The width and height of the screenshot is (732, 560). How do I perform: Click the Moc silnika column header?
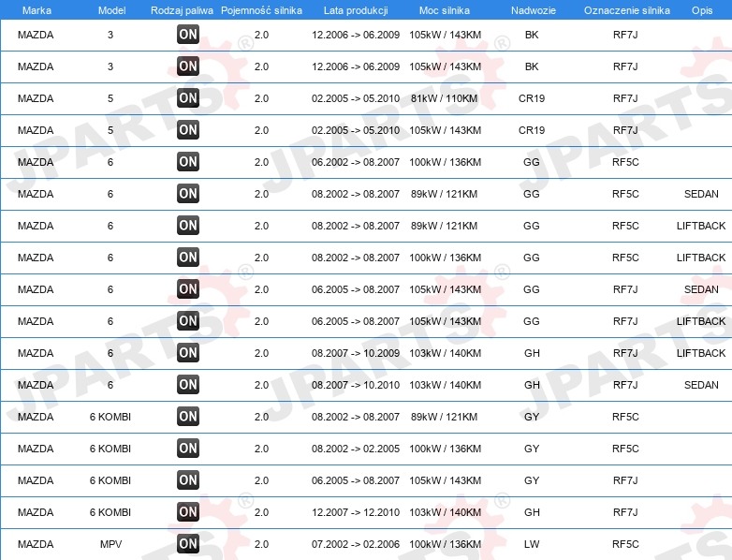(445, 10)
